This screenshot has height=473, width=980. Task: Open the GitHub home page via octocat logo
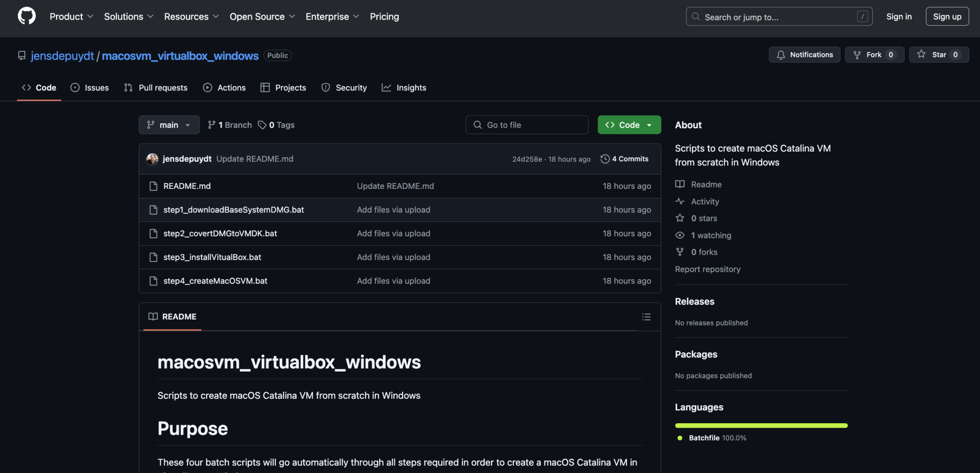click(x=26, y=16)
